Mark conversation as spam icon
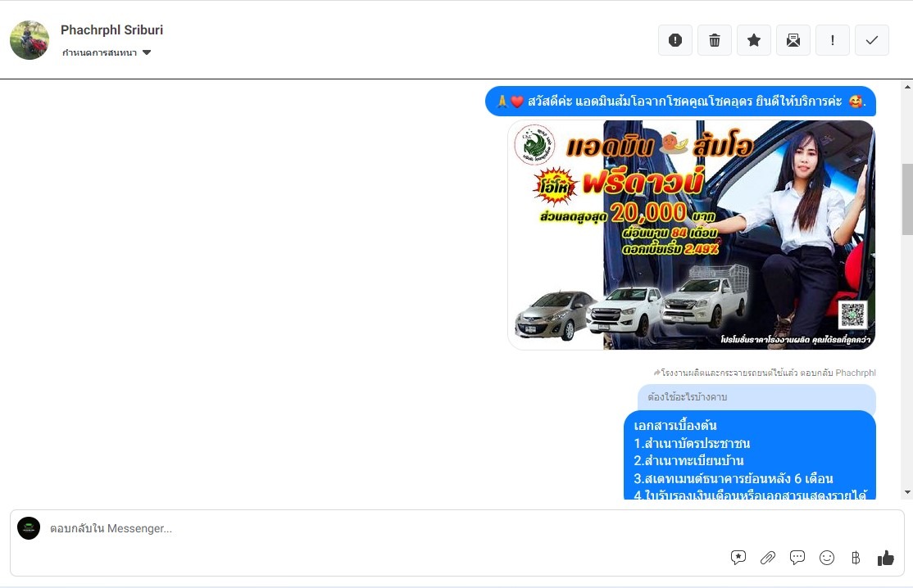Image resolution: width=913 pixels, height=588 pixels. 675,40
